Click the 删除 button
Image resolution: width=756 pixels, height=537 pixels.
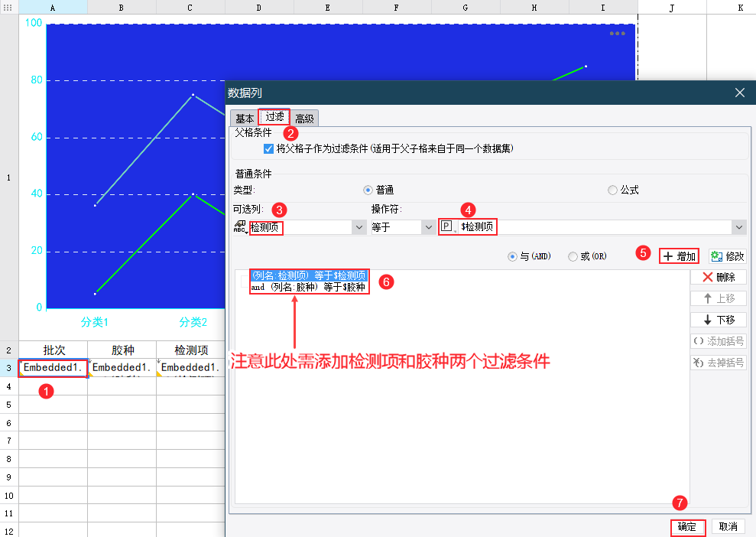tap(719, 277)
